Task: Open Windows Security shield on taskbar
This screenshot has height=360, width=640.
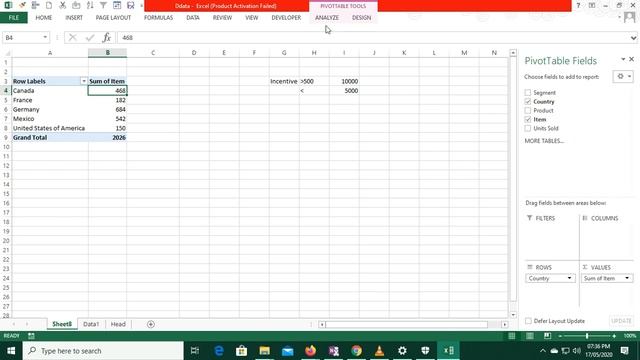Action: click(425, 351)
